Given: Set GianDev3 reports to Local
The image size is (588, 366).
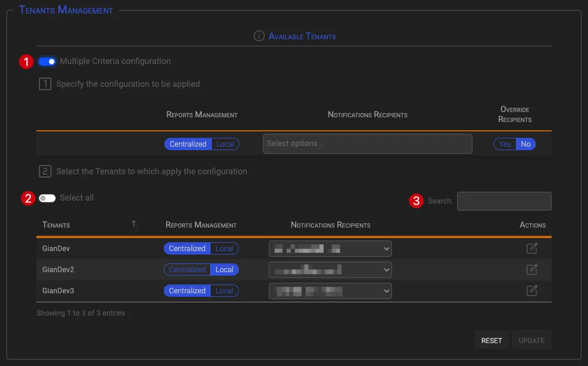Looking at the screenshot, I should pos(224,290).
